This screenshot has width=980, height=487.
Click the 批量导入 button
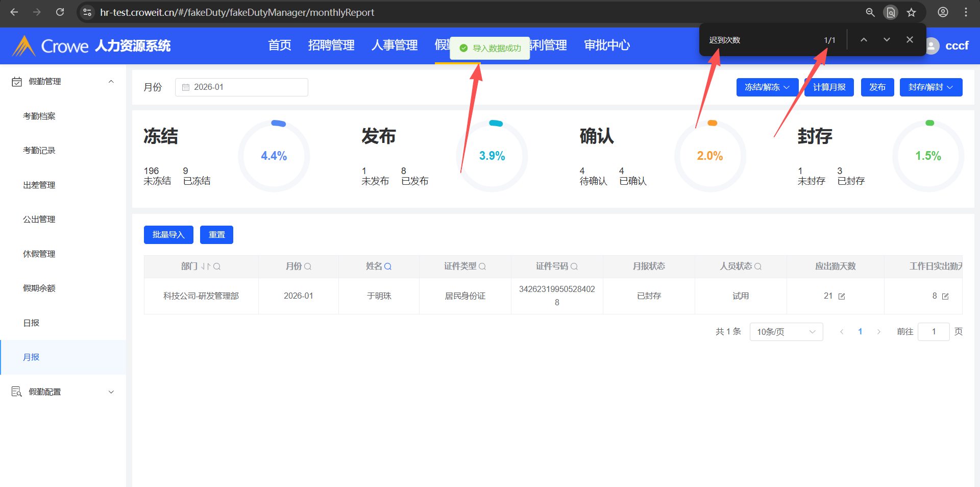[168, 235]
